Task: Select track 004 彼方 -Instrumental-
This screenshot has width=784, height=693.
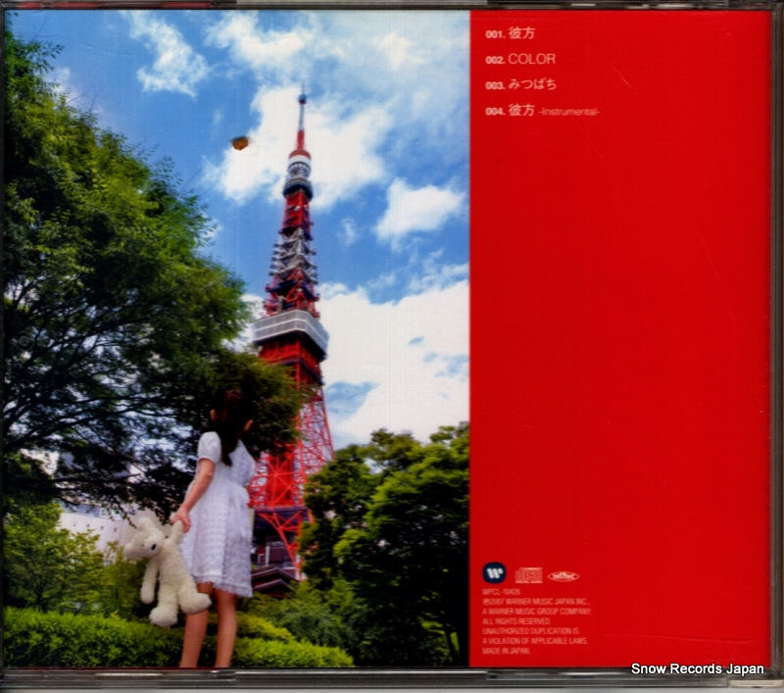Action: tap(542, 111)
